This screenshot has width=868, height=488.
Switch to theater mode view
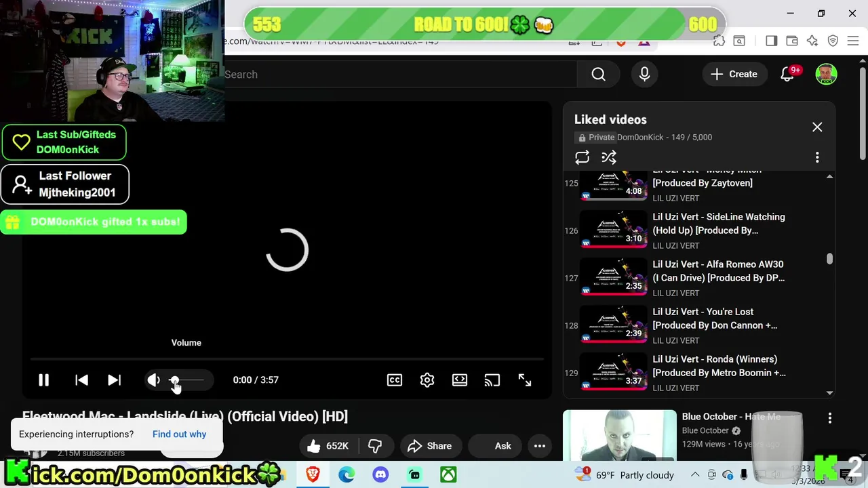(x=460, y=380)
